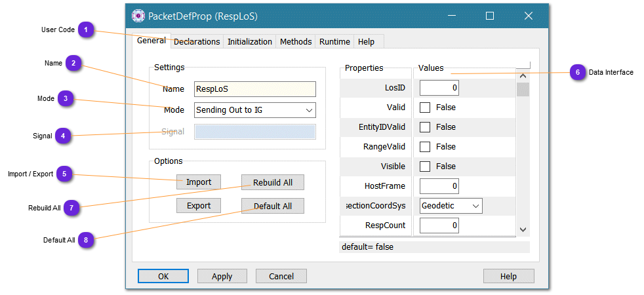
Task: Toggle the Valid checkbox
Action: coord(425,108)
